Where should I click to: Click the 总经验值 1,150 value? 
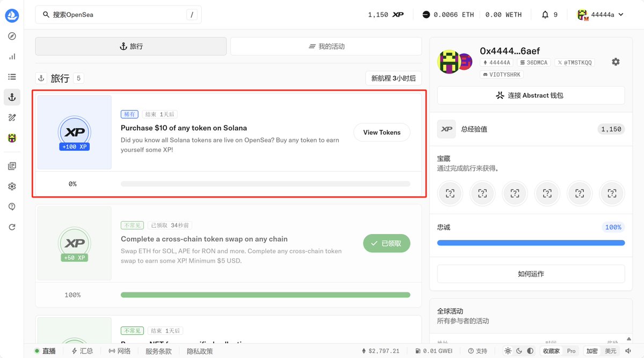(x=611, y=129)
